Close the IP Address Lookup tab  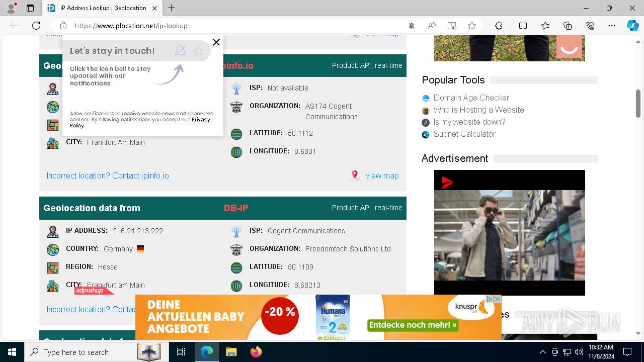(154, 8)
